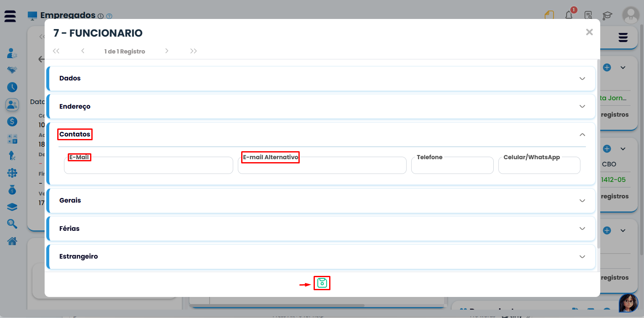Open the arrow-and-pencil sidebar icon
644x318 pixels.
point(12,156)
